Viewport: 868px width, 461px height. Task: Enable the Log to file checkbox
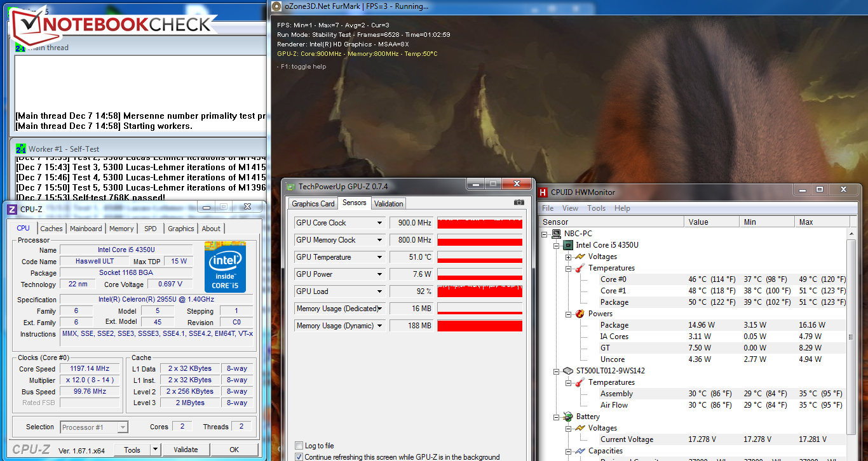point(299,446)
